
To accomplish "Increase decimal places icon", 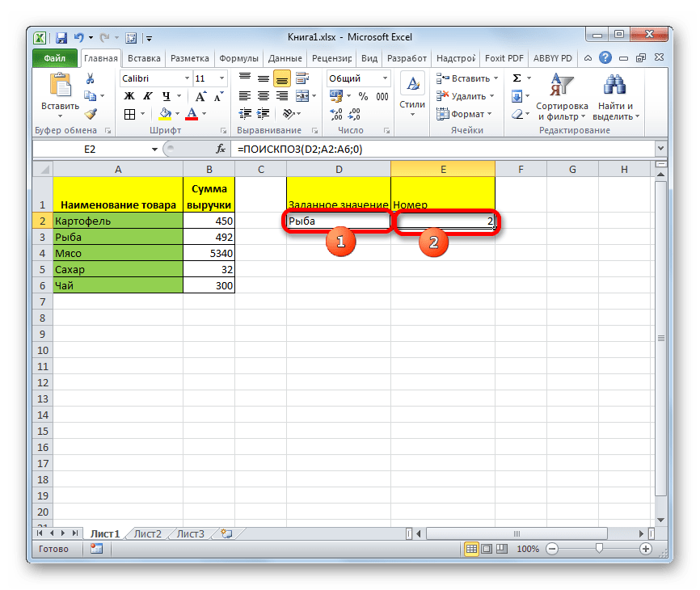I will (336, 114).
